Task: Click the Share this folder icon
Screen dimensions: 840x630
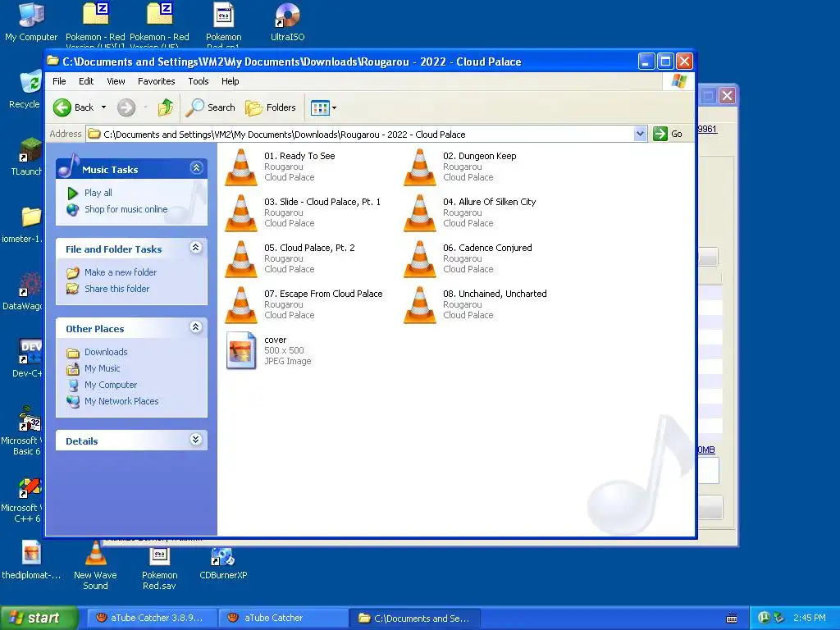Action: (73, 289)
